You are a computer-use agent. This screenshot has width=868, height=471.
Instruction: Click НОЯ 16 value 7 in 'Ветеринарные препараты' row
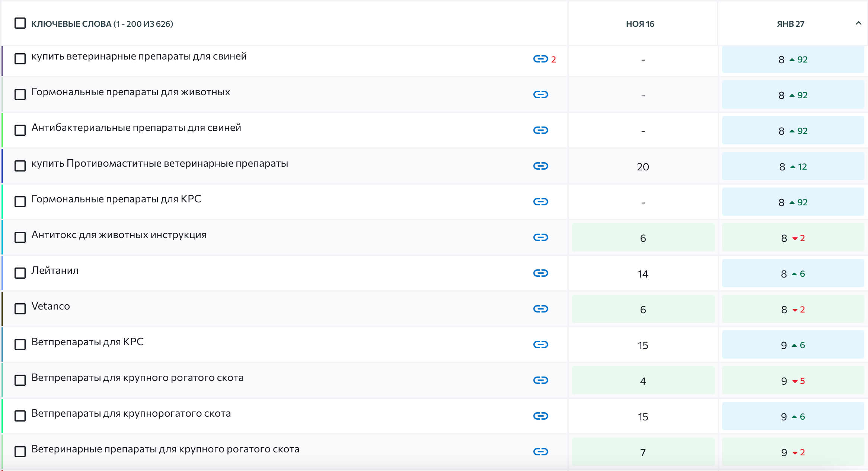pyautogui.click(x=643, y=452)
